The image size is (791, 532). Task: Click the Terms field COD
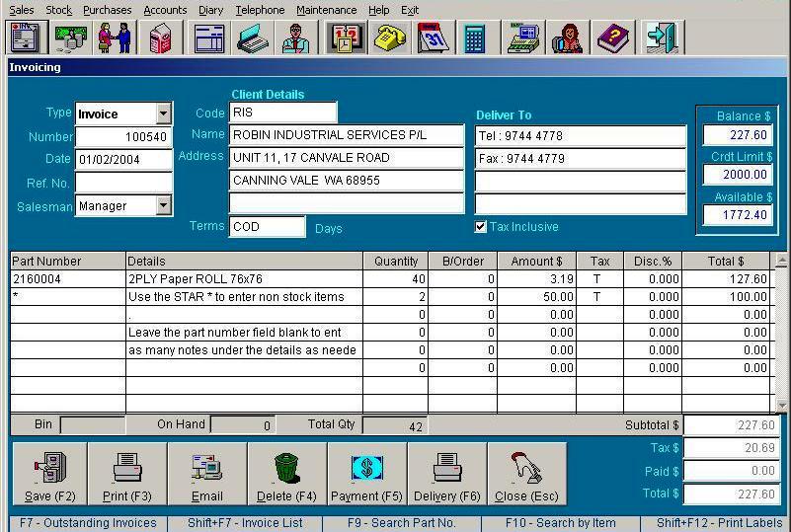pyautogui.click(x=267, y=227)
